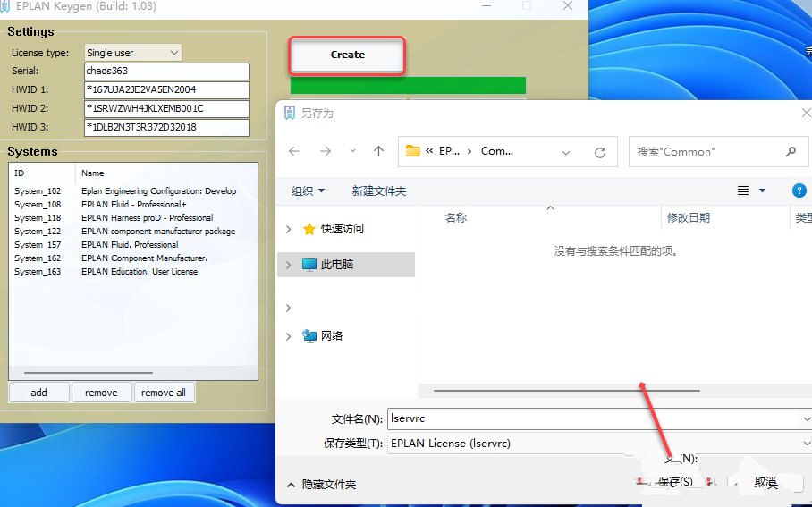Expand the address bar history dropdown

pos(566,152)
